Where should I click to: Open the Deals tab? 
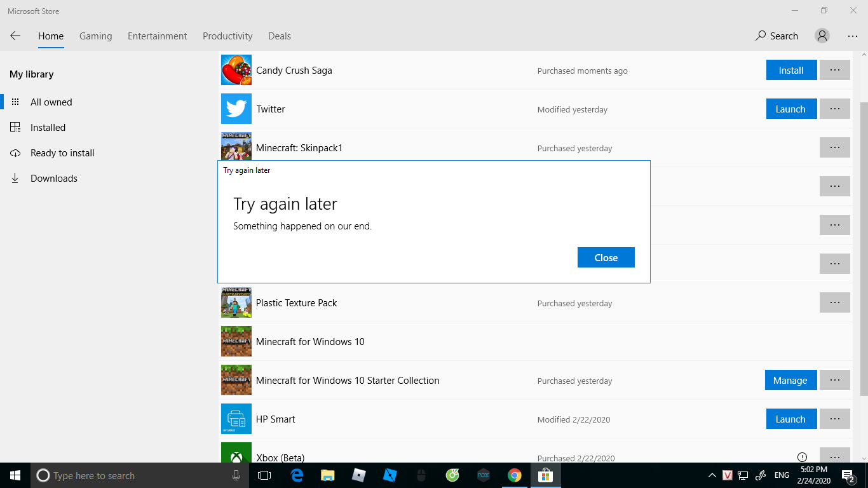pos(280,36)
